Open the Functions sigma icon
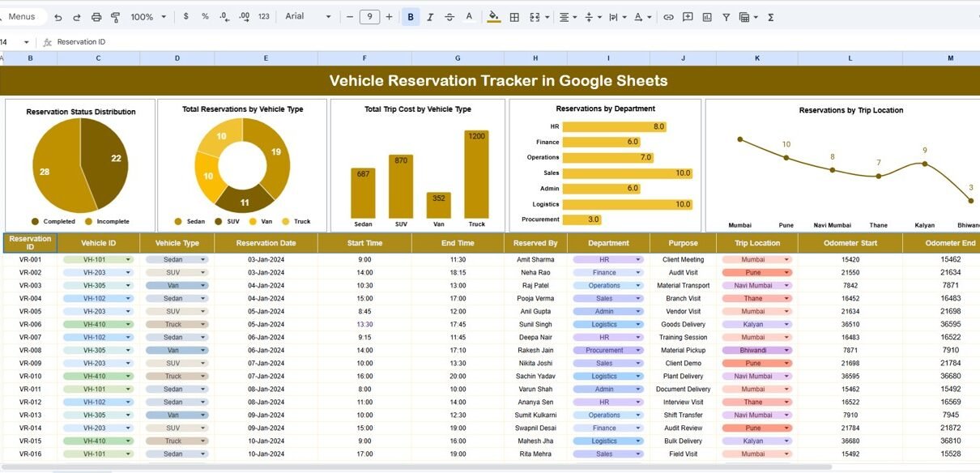 point(770,17)
